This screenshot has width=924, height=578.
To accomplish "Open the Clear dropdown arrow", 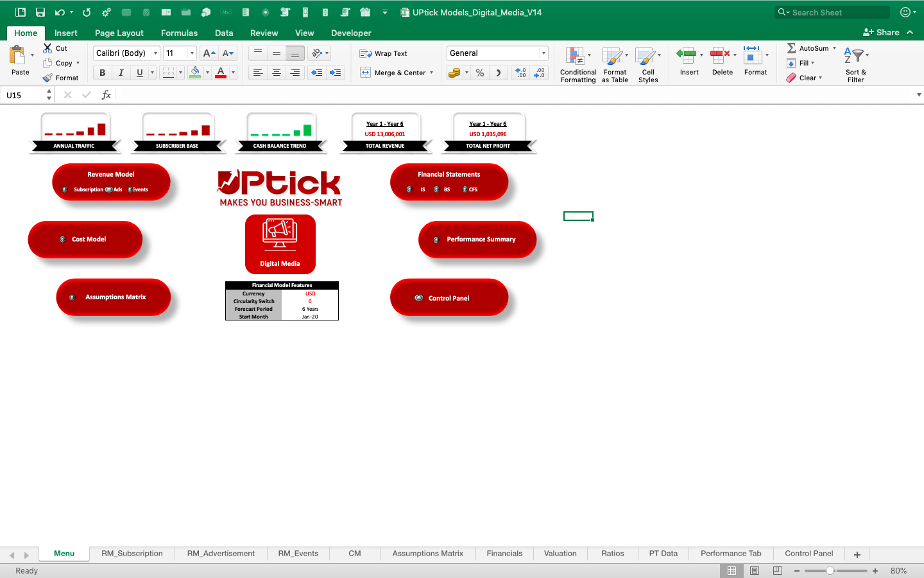I will 820,78.
